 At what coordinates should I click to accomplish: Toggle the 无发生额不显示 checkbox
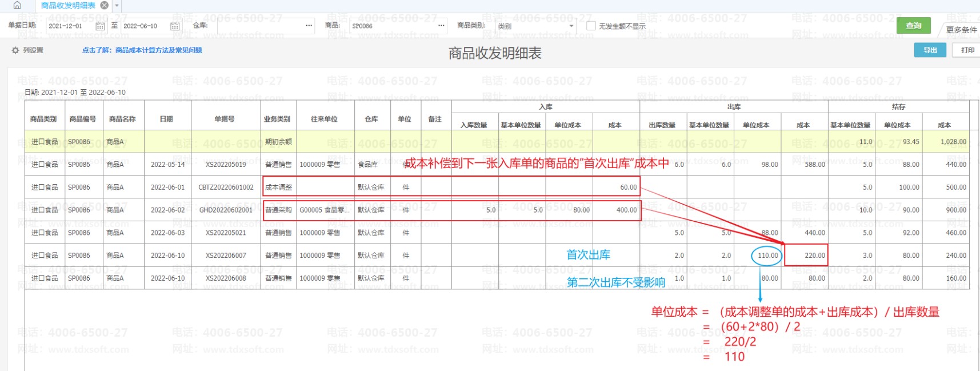[591, 26]
